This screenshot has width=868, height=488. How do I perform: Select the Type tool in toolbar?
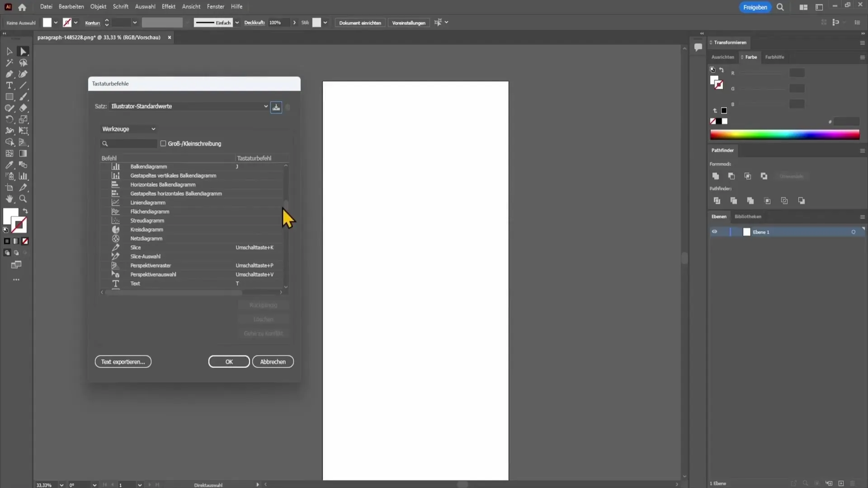point(9,85)
